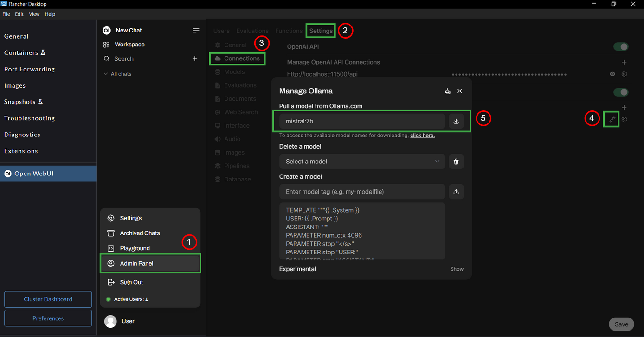Open gear settings for localhost:11500 connection
The height and width of the screenshot is (337, 644).
click(625, 74)
